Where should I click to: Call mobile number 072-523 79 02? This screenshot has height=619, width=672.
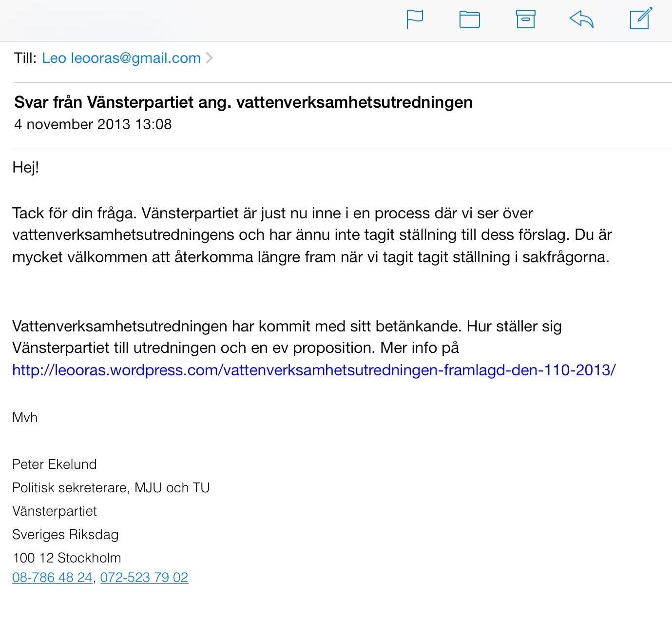click(144, 578)
